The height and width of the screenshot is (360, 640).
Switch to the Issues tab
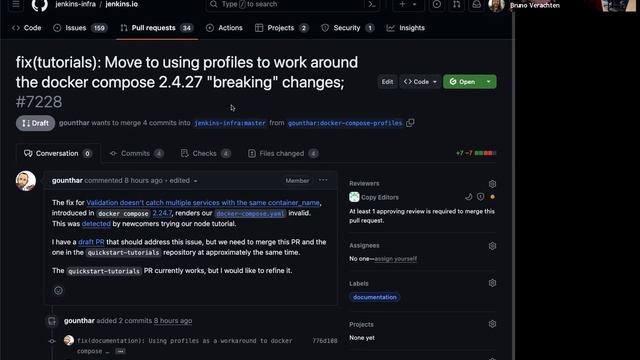tap(80, 28)
